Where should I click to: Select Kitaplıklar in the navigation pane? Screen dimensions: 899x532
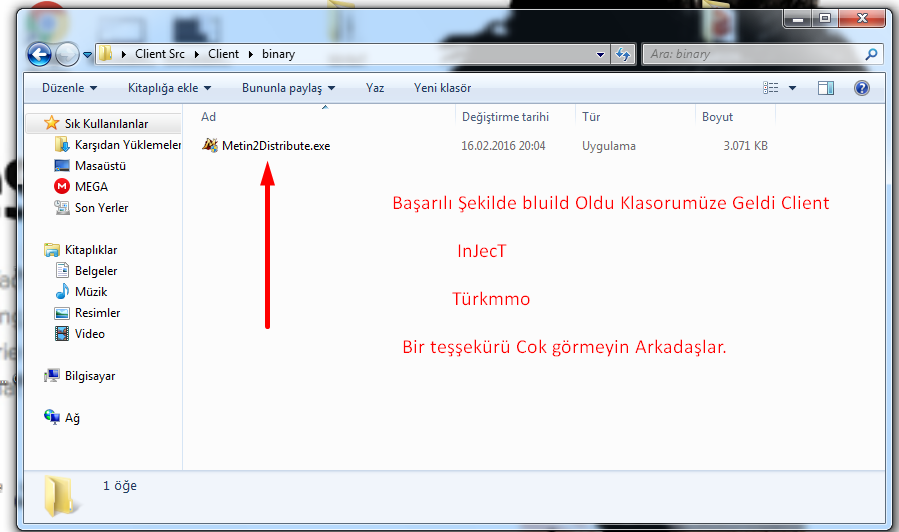91,250
